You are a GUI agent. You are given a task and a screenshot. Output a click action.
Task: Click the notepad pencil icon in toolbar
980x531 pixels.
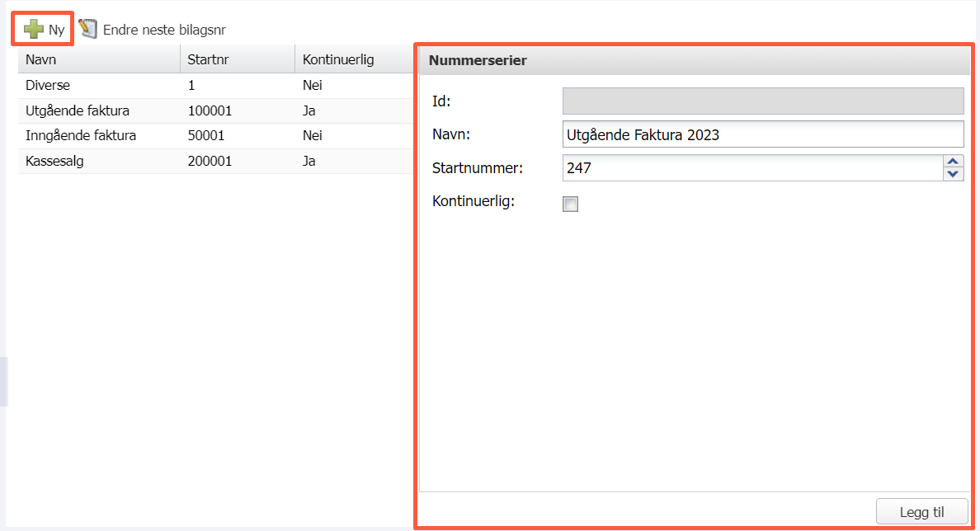[x=88, y=30]
